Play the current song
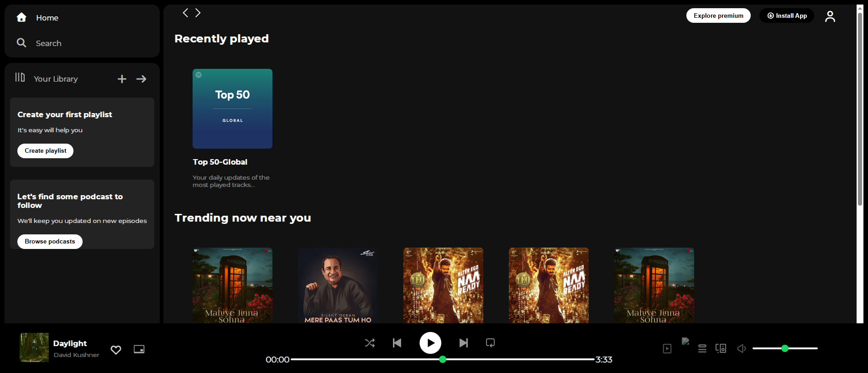Image resolution: width=868 pixels, height=373 pixels. pyautogui.click(x=430, y=343)
